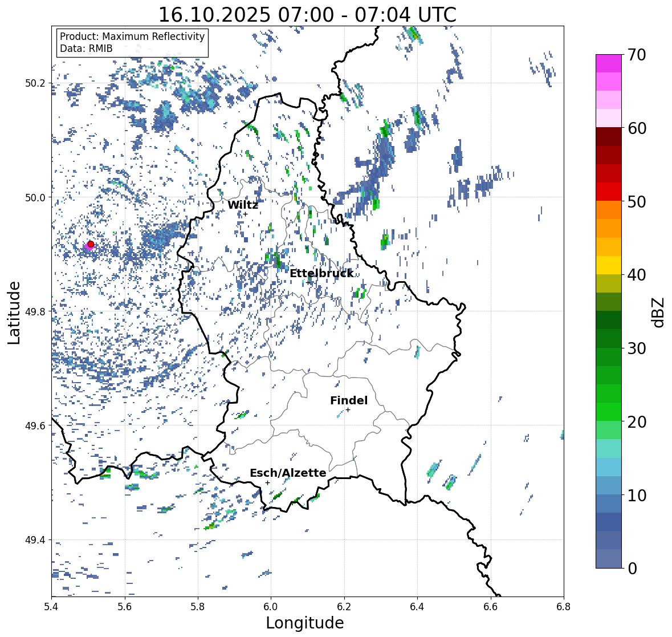Click the colorbar tick label 0
Image resolution: width=672 pixels, height=637 pixels.
tap(633, 569)
